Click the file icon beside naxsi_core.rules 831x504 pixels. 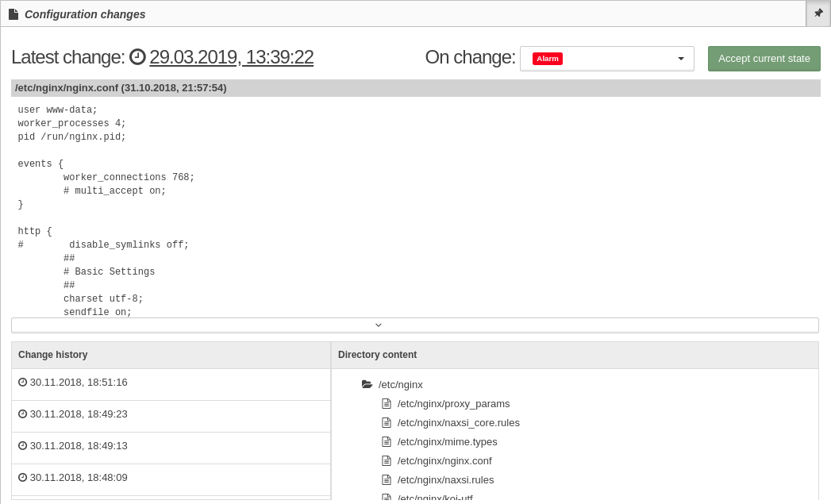click(387, 423)
